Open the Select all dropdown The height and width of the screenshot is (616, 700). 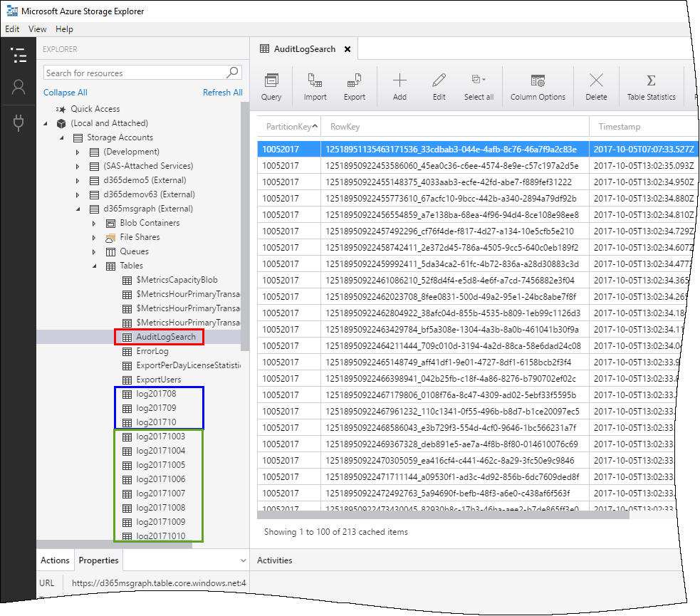pos(479,80)
